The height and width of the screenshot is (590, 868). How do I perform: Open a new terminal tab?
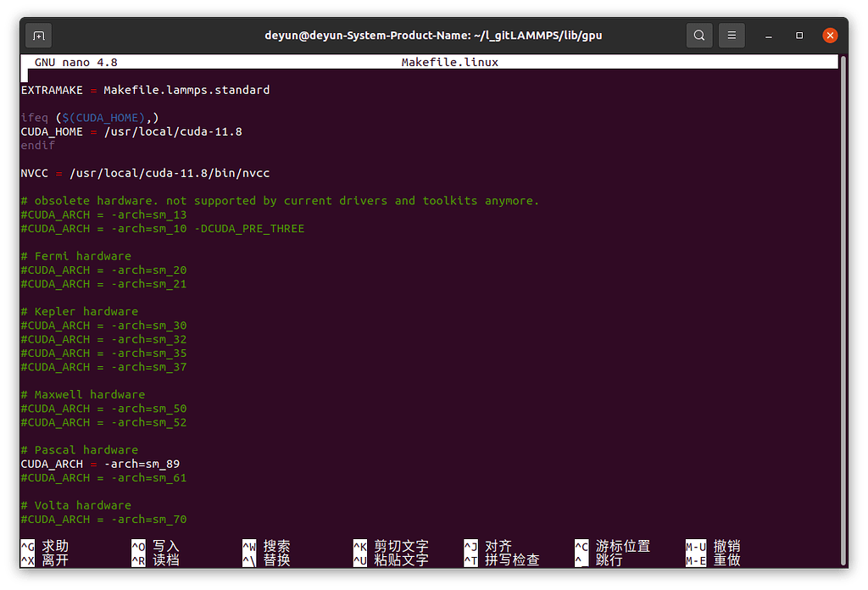(38, 36)
